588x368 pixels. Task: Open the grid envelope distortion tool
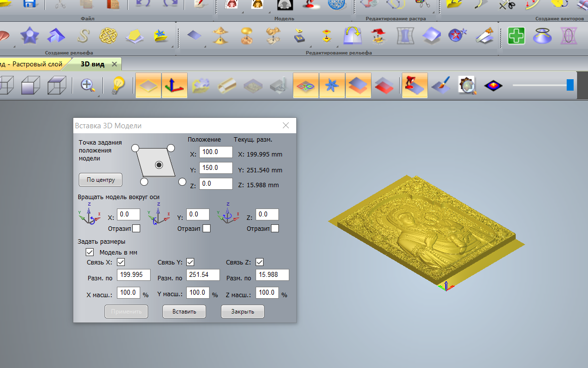[x=405, y=36]
